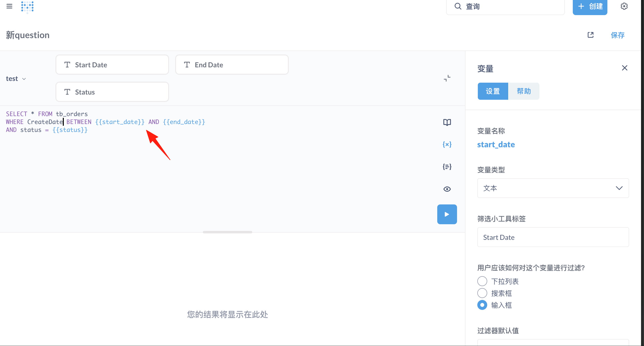The height and width of the screenshot is (346, 644).
Task: Switch to the 设置 tab
Action: [493, 91]
